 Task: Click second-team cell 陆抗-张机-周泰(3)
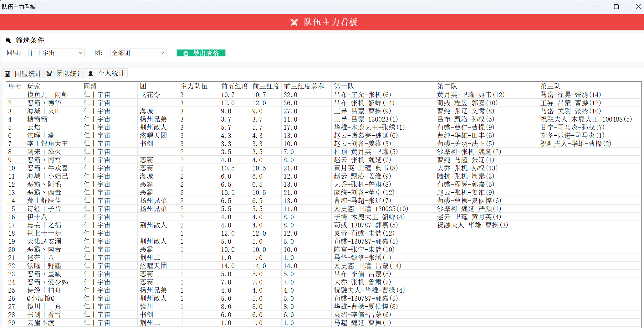(466, 176)
